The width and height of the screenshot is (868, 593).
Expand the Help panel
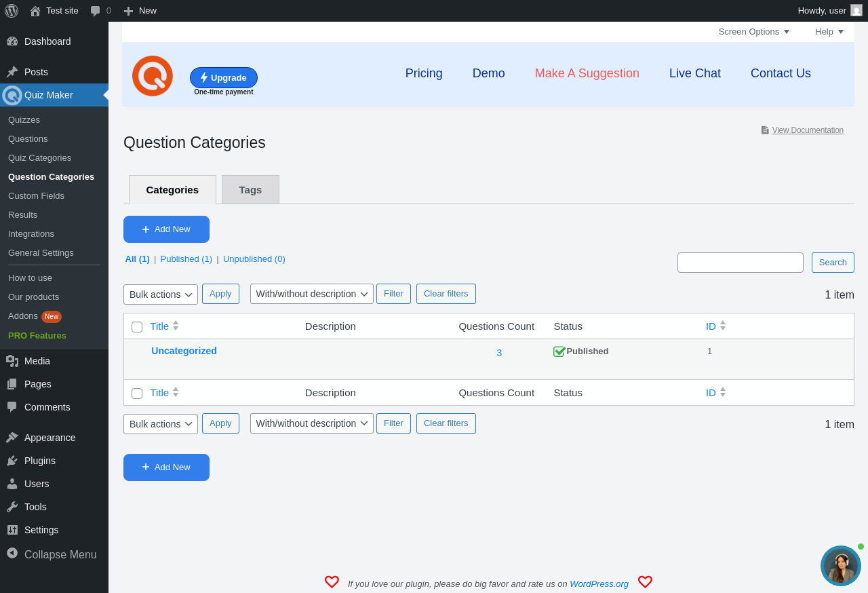point(829,32)
